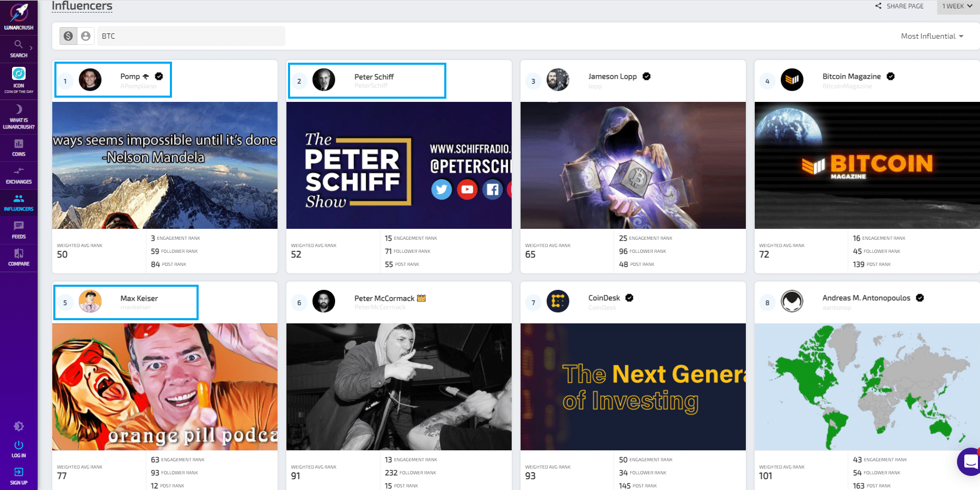980x490 pixels.
Task: Expand the Most Influential sort dropdown
Action: [932, 36]
